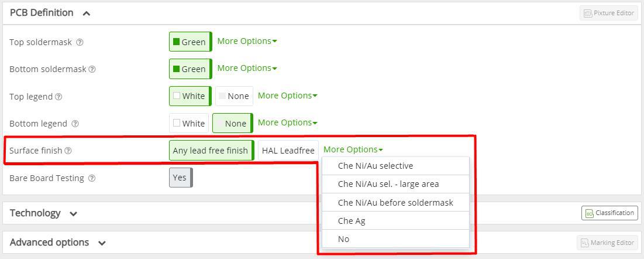Click help icon next to Bare Board Testing
This screenshot has width=644, height=259.
point(92,178)
